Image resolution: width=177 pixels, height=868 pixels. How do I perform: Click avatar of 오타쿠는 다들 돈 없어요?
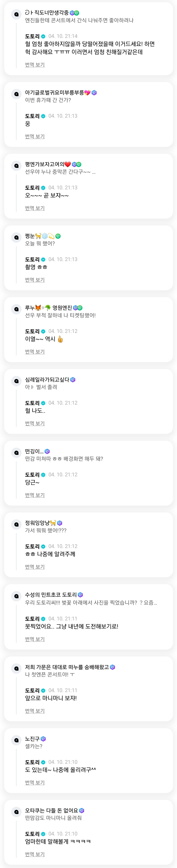(16, 812)
